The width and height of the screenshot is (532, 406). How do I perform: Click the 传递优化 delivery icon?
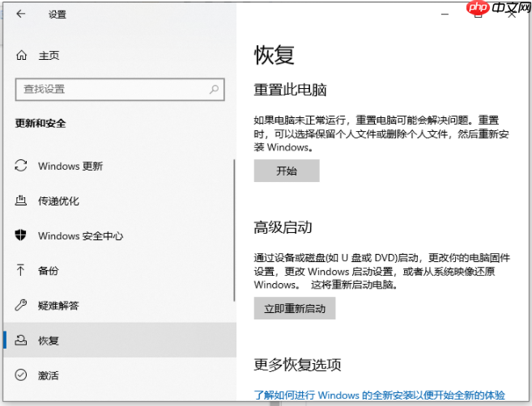21,201
